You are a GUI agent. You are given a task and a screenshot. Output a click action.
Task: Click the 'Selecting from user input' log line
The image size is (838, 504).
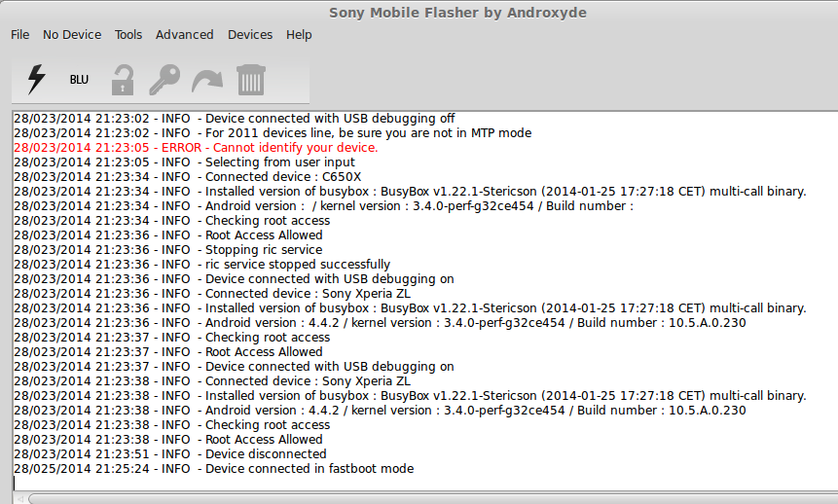tap(184, 162)
